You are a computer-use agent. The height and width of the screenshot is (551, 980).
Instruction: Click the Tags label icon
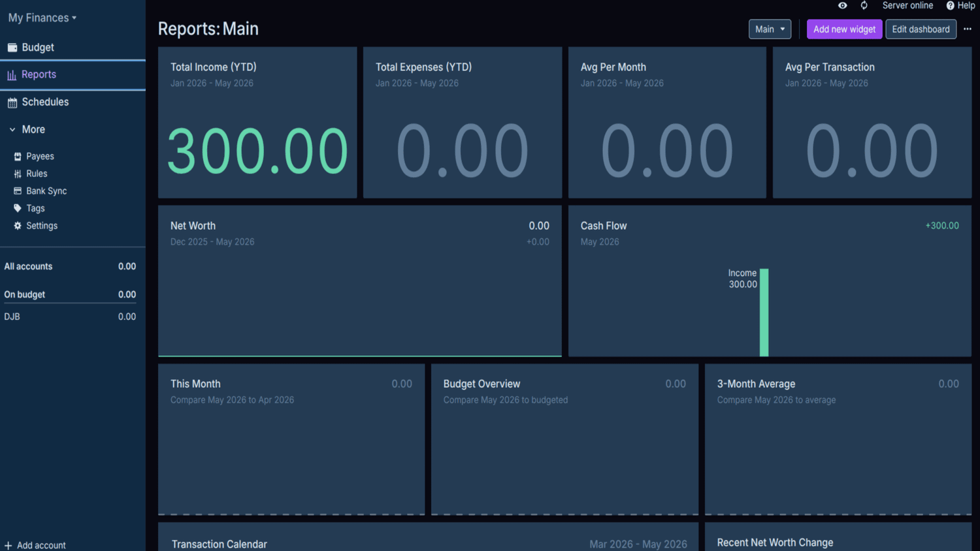click(x=18, y=208)
